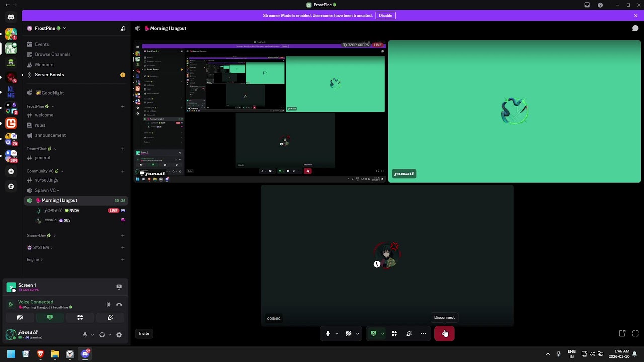Toggle mute microphone in user panel
Viewport: 644px width, 362px height.
(85, 335)
